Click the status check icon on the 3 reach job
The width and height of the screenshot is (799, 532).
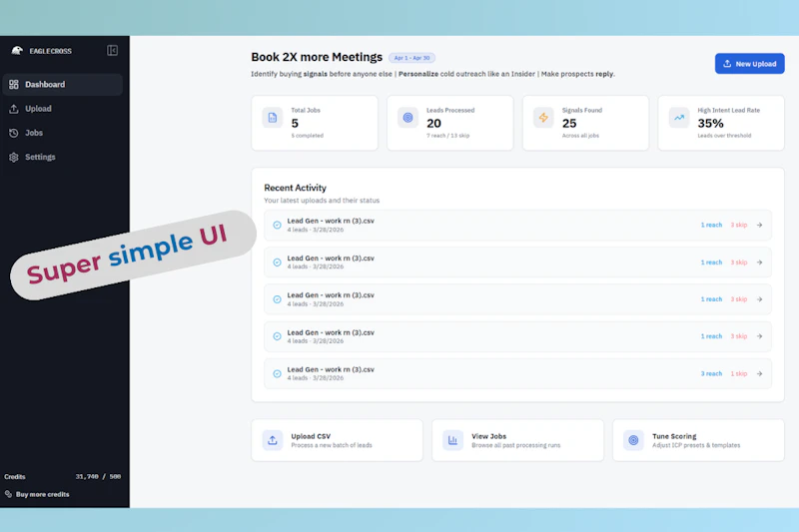click(277, 373)
